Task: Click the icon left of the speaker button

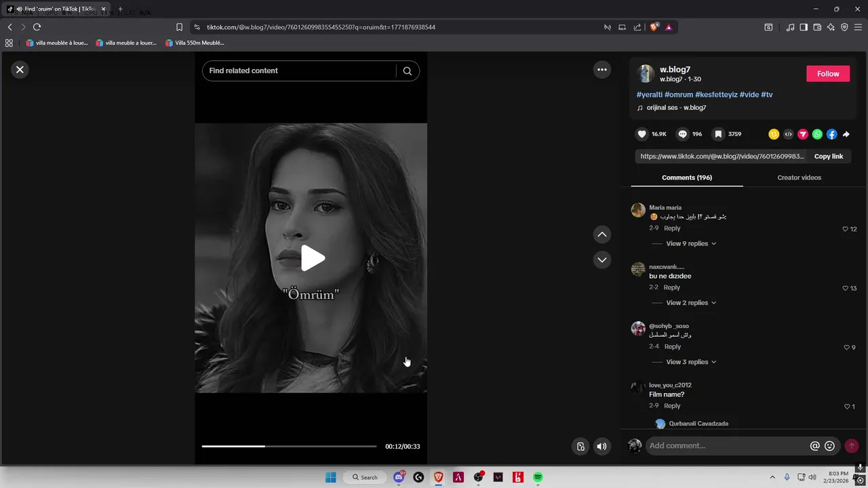Action: coord(580,446)
